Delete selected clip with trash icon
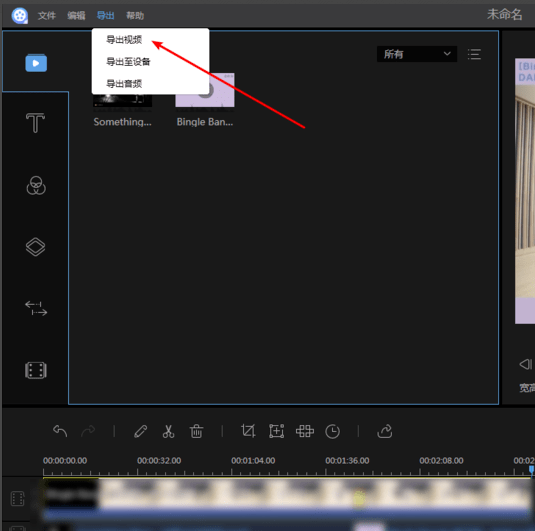This screenshot has width=535, height=531. click(x=197, y=431)
